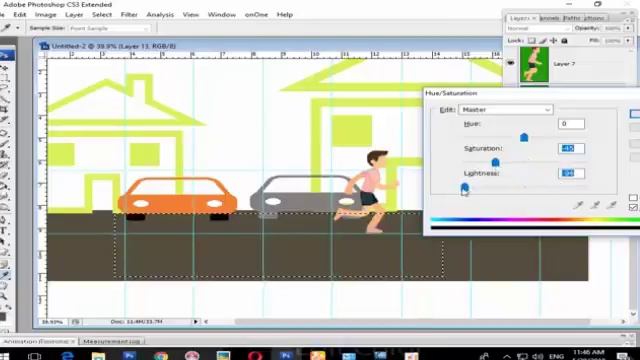Select the Brush tool
The image size is (640, 360).
[x=5, y=143]
